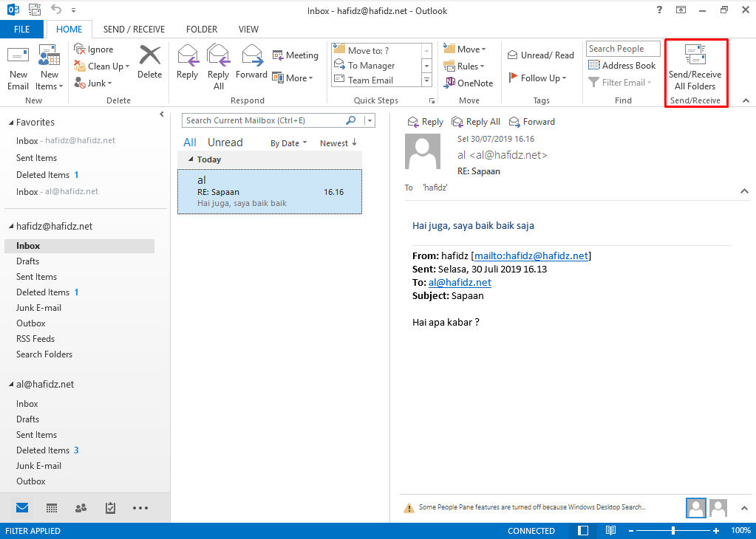This screenshot has width=756, height=539.
Task: Select the 'RE: Sapaan' email from al
Action: [270, 192]
